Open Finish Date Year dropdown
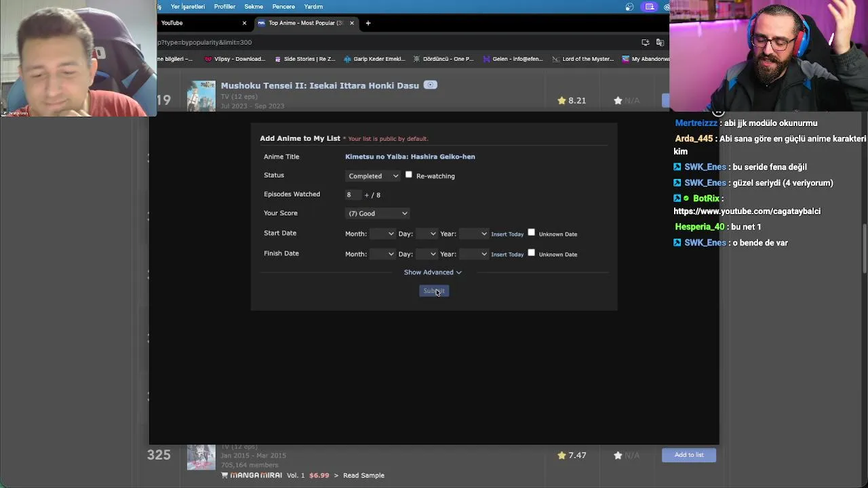Viewport: 868px width, 488px height. tap(473, 254)
